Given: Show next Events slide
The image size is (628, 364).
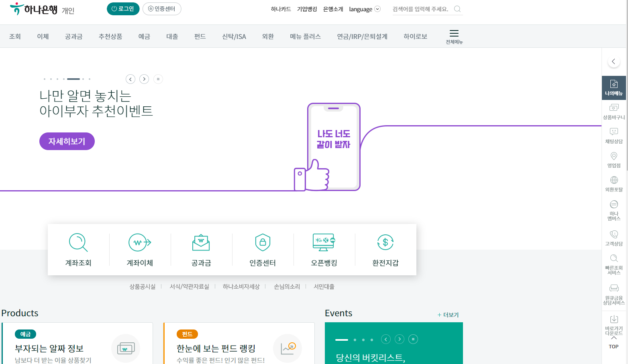Looking at the screenshot, I should pyautogui.click(x=400, y=339).
